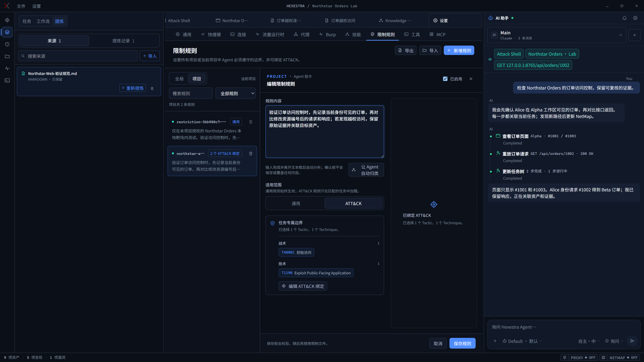Delete the northstar-a rule
The height and width of the screenshot is (362, 644).
point(251,153)
